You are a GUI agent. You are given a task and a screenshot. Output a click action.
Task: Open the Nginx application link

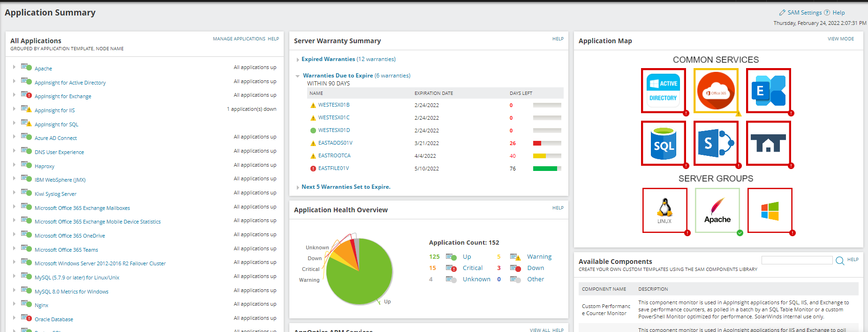coord(41,305)
